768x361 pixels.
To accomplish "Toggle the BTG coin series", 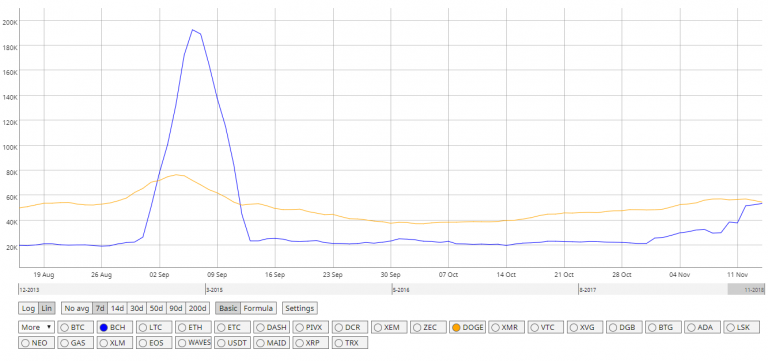I will click(x=663, y=328).
